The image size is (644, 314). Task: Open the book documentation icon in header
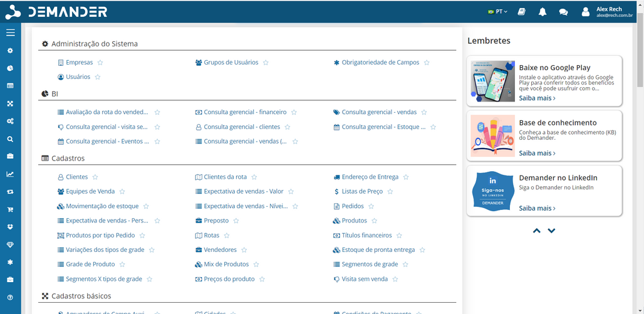click(x=522, y=12)
